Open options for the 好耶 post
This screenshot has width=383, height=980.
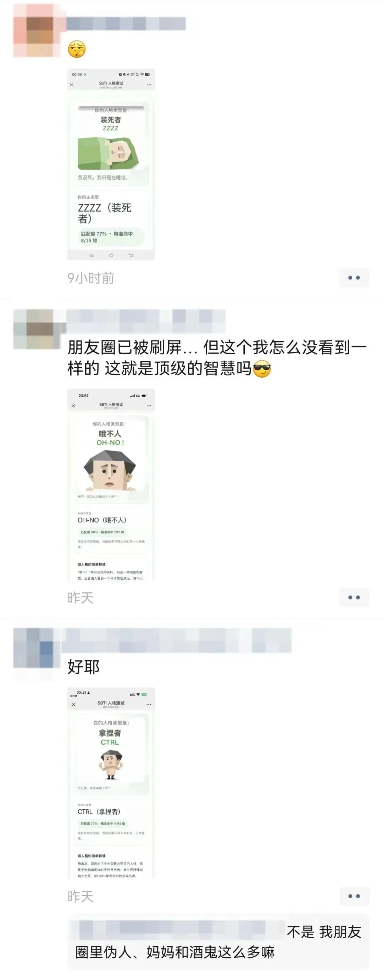point(354,896)
